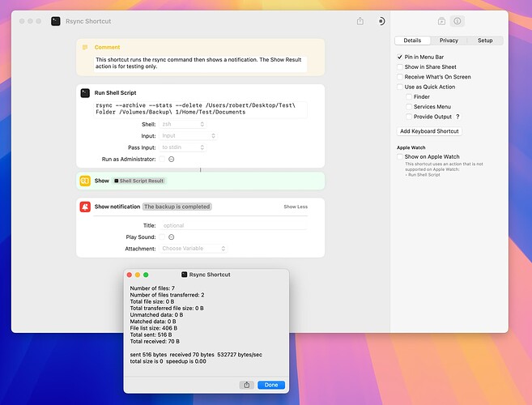Click the Share button in the editor toolbar

click(360, 21)
